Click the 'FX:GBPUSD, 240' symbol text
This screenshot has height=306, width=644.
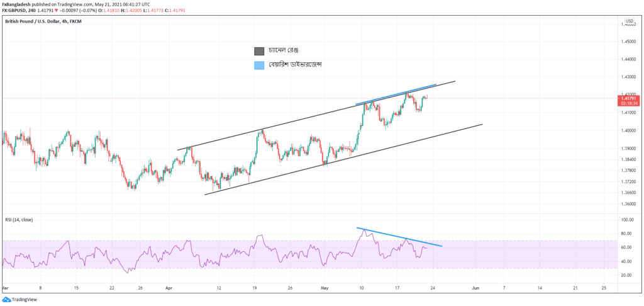click(x=19, y=9)
